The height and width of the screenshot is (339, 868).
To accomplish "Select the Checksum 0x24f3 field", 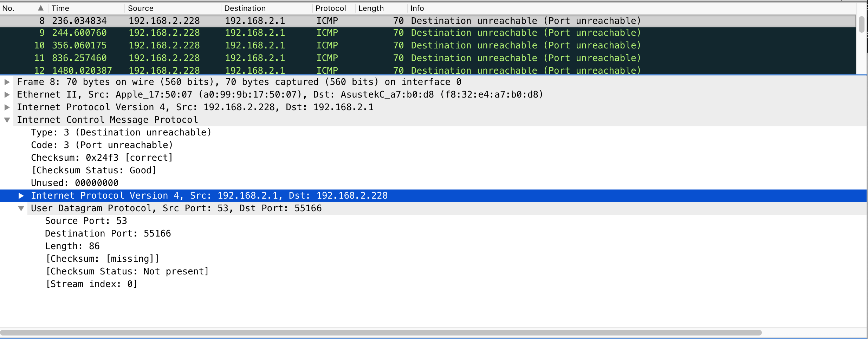I will [x=101, y=158].
